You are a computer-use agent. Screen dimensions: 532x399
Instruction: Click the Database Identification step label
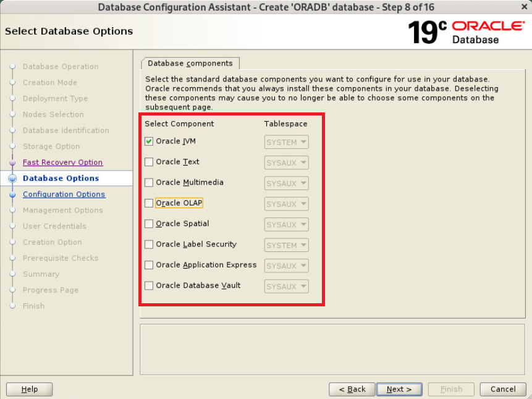(66, 130)
